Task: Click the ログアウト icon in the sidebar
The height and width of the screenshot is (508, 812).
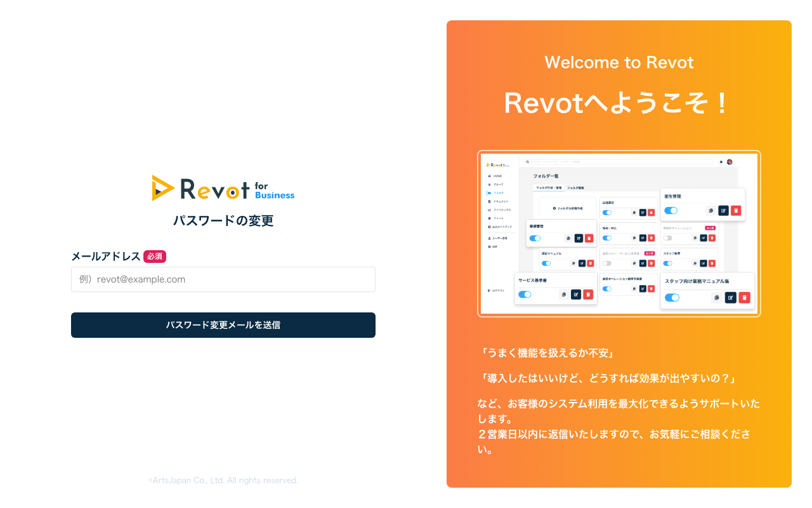Action: tap(488, 290)
